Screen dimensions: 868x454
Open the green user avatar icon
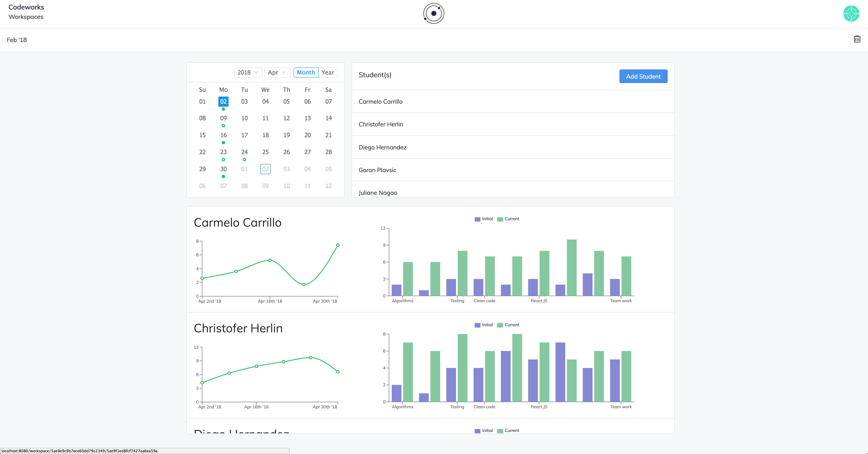(x=851, y=14)
